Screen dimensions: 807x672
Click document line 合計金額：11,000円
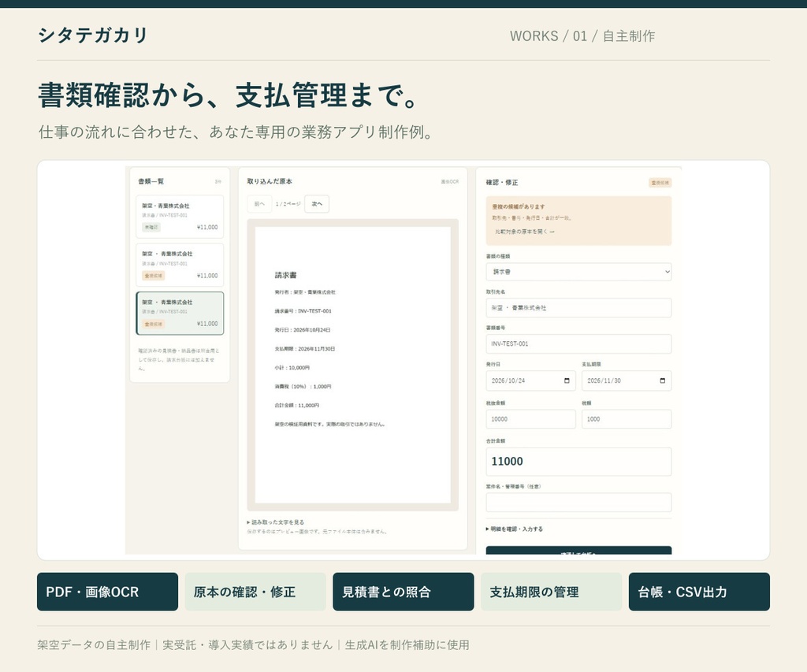pos(297,406)
